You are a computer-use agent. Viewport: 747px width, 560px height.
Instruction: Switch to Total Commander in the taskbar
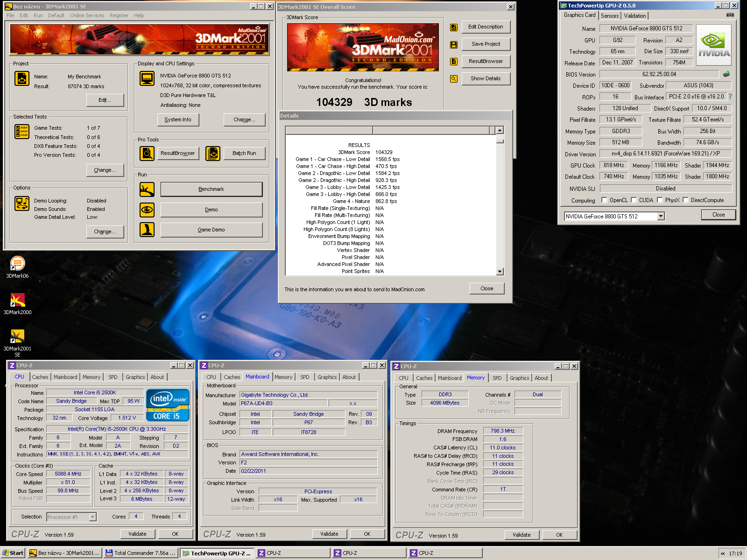click(x=141, y=553)
